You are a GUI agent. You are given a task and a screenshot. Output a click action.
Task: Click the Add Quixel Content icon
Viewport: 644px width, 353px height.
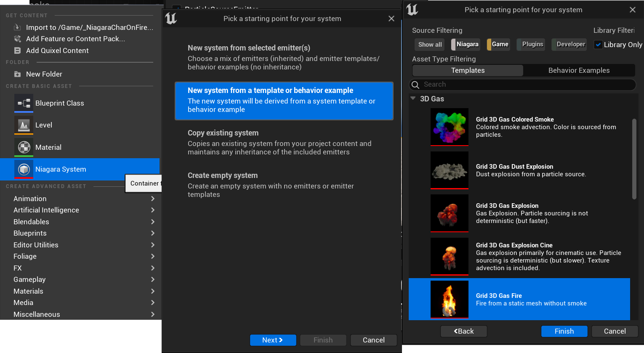(x=17, y=50)
